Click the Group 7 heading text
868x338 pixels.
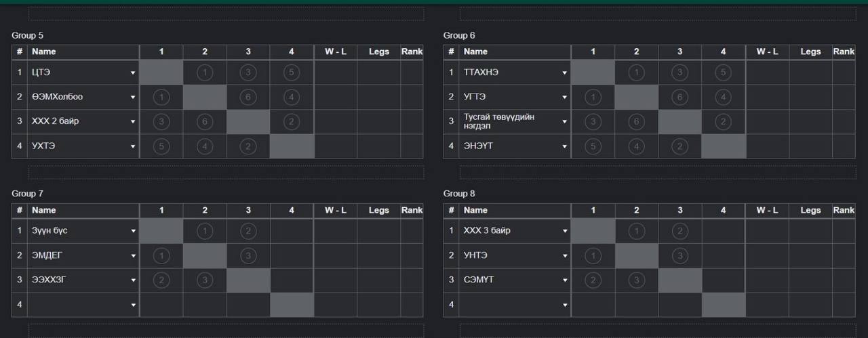(x=27, y=194)
